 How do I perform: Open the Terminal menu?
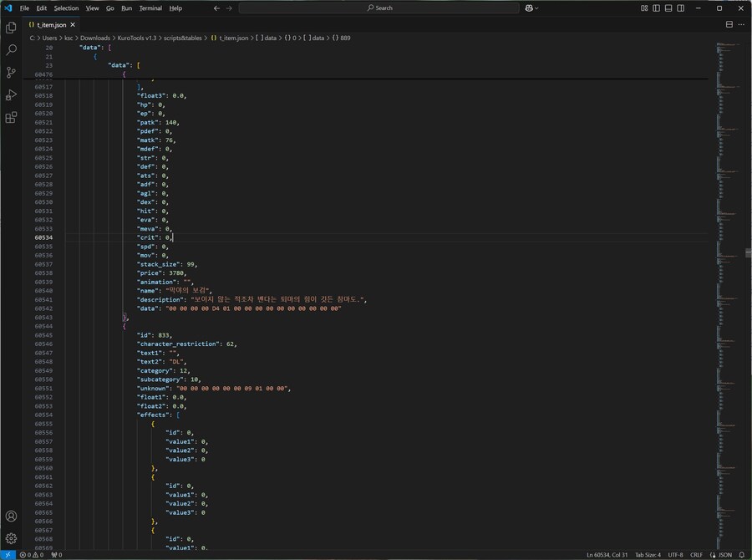(x=150, y=8)
